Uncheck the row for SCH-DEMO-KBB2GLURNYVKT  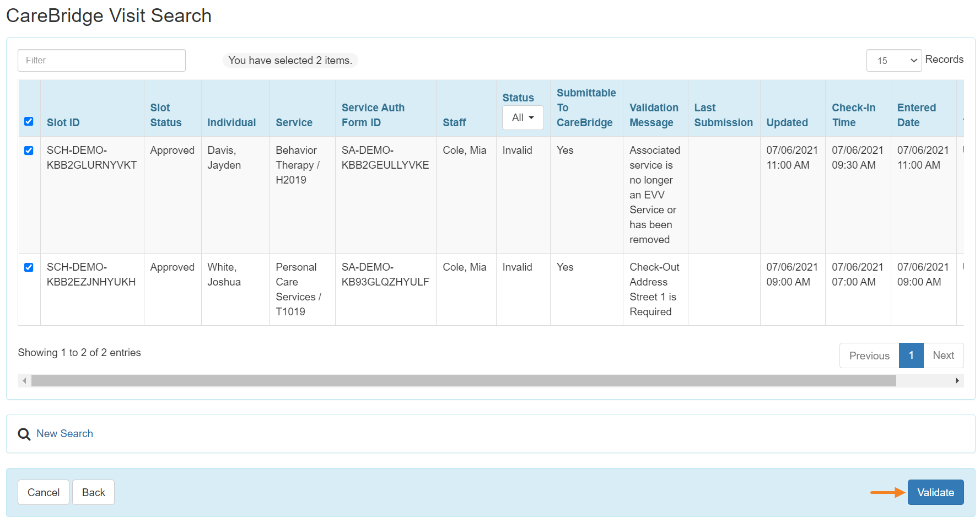[29, 150]
